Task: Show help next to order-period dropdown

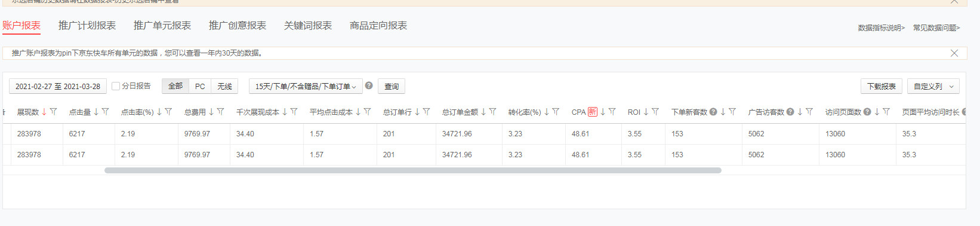Action: (x=369, y=85)
